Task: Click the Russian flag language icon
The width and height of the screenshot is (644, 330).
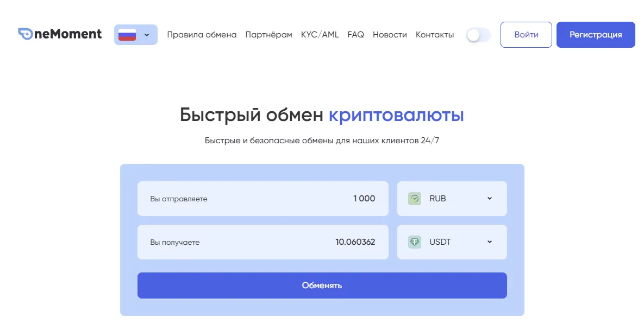Action: coord(127,35)
